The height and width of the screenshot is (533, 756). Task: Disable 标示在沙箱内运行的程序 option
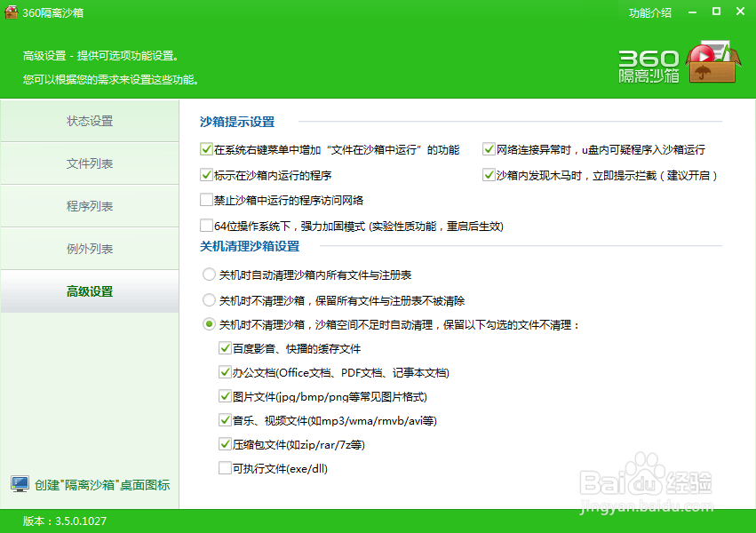[x=204, y=175]
